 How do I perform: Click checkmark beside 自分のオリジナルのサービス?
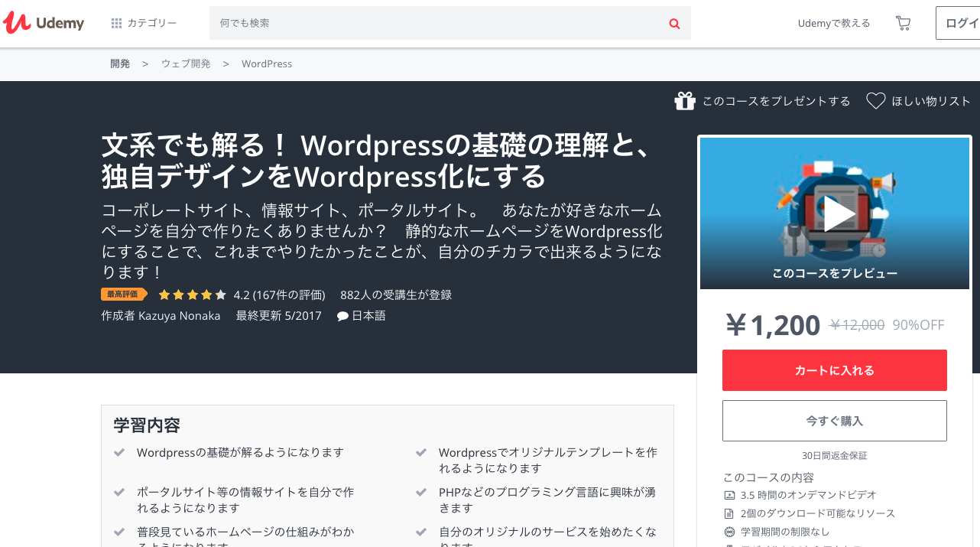click(421, 532)
